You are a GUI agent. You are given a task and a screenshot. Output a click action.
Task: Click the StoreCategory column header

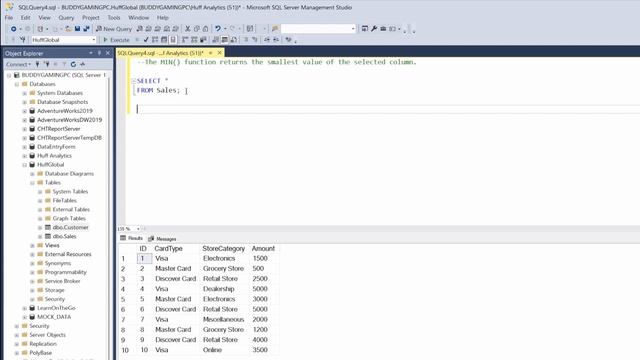(x=224, y=248)
